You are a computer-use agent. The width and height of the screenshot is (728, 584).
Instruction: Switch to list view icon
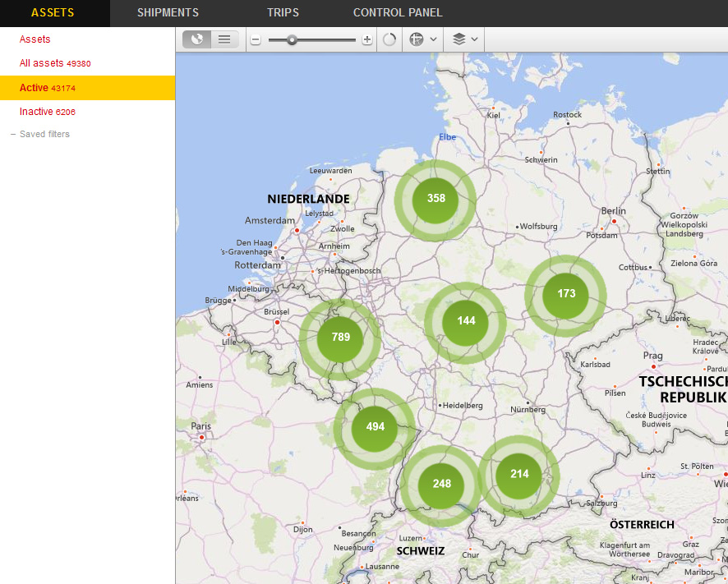point(224,39)
